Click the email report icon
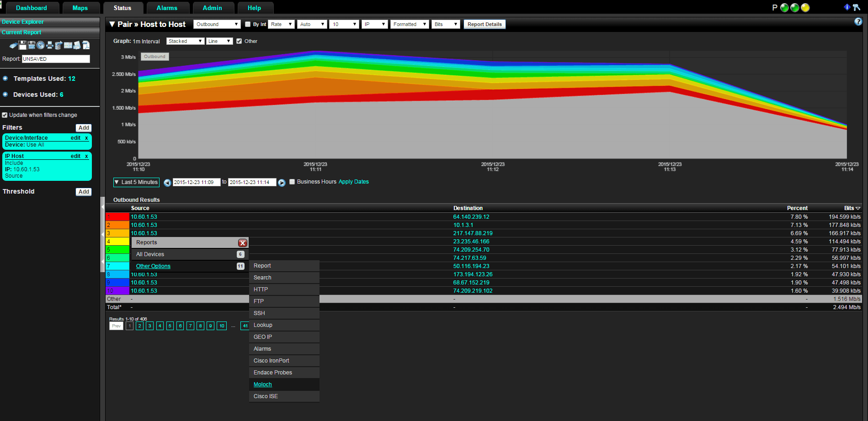 click(77, 45)
